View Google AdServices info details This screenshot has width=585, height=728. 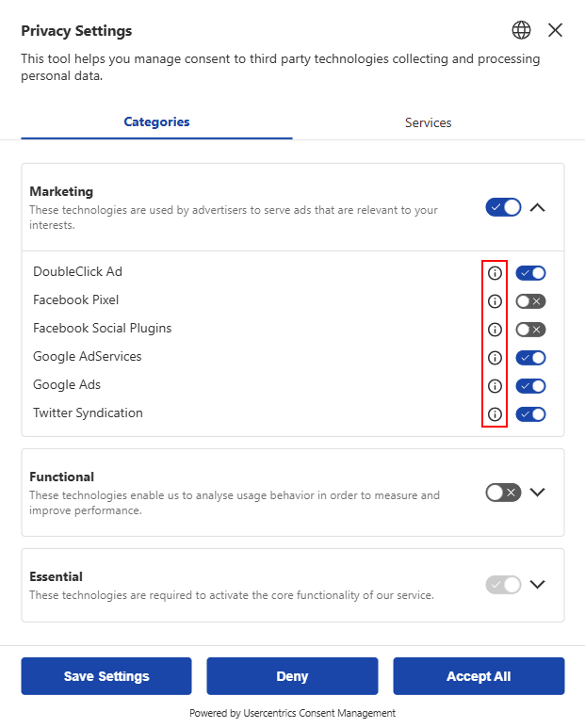[x=495, y=358]
